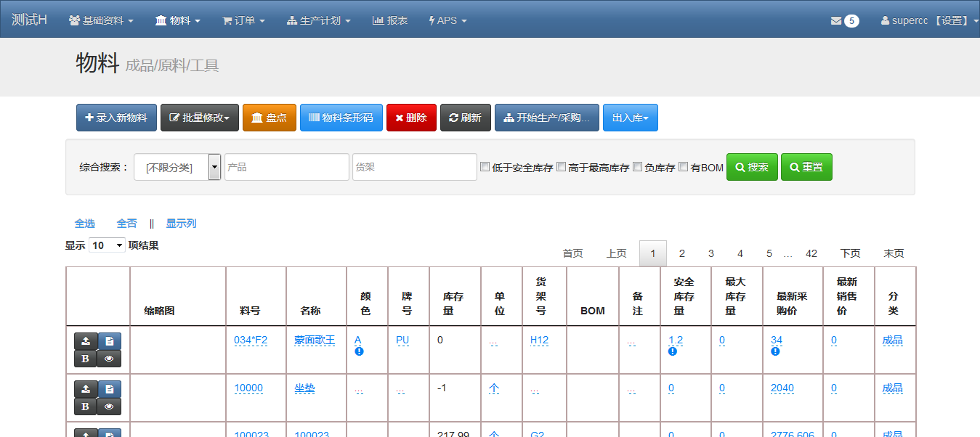This screenshot has height=437, width=980.
Task: Click the upload icon in the 034*F2 row
Action: 86,341
